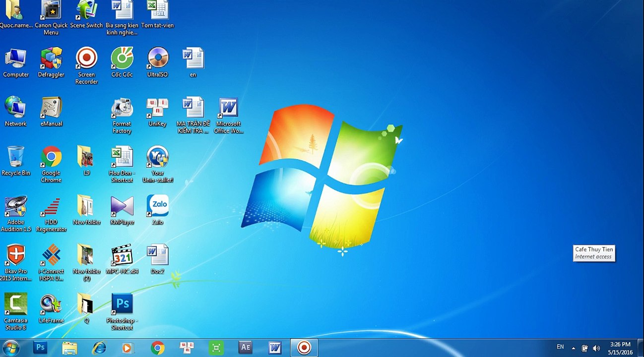Open the EN language bar selector

560,347
